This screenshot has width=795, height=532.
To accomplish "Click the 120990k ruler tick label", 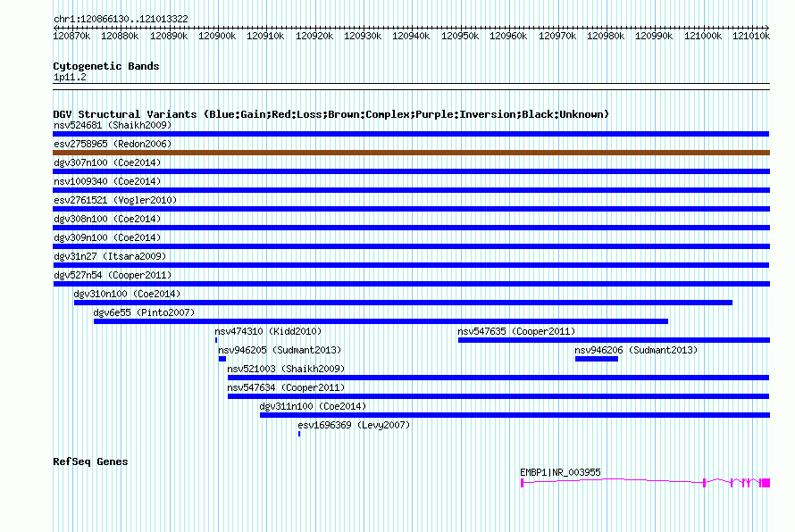I will pyautogui.click(x=654, y=36).
